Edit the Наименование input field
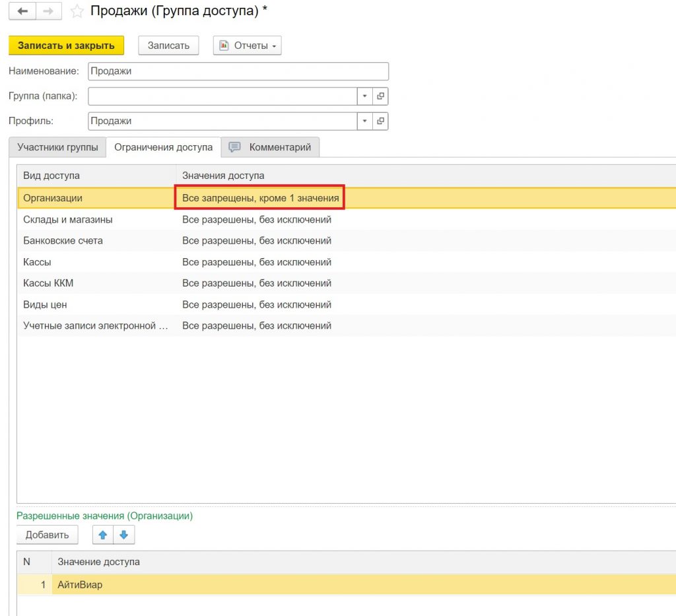Image resolution: width=676 pixels, height=616 pixels. point(238,71)
